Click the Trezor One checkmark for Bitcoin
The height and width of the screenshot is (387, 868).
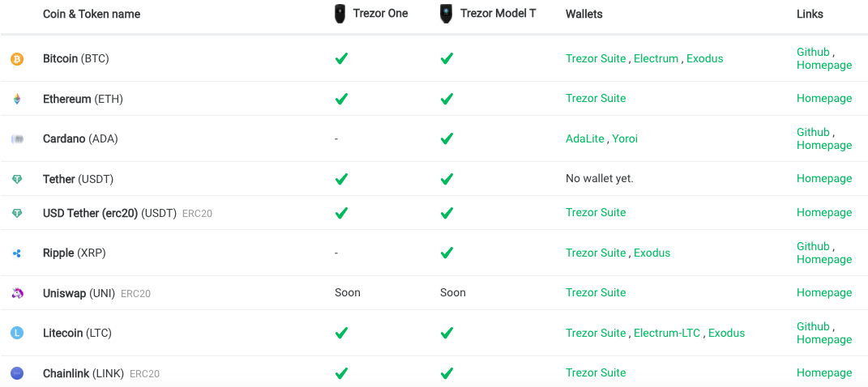pyautogui.click(x=341, y=58)
